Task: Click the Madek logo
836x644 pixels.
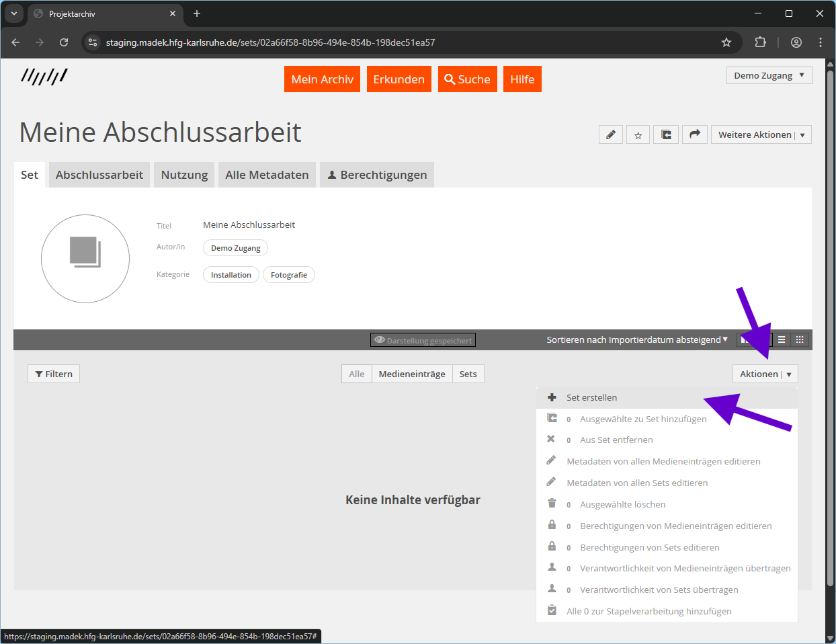Action: pyautogui.click(x=44, y=77)
